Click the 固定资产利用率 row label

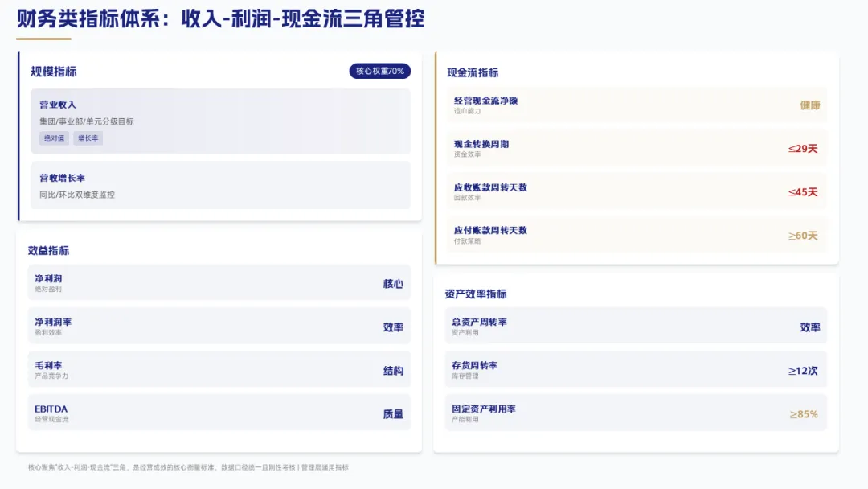click(484, 409)
